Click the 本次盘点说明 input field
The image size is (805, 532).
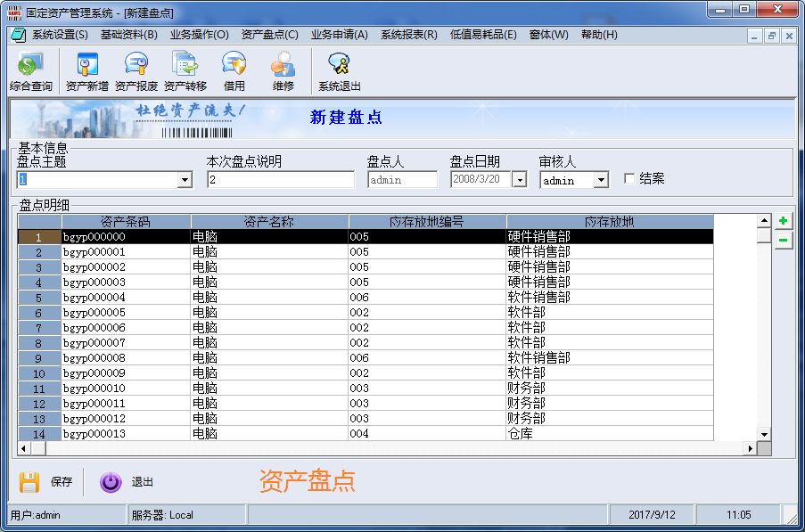click(x=280, y=180)
